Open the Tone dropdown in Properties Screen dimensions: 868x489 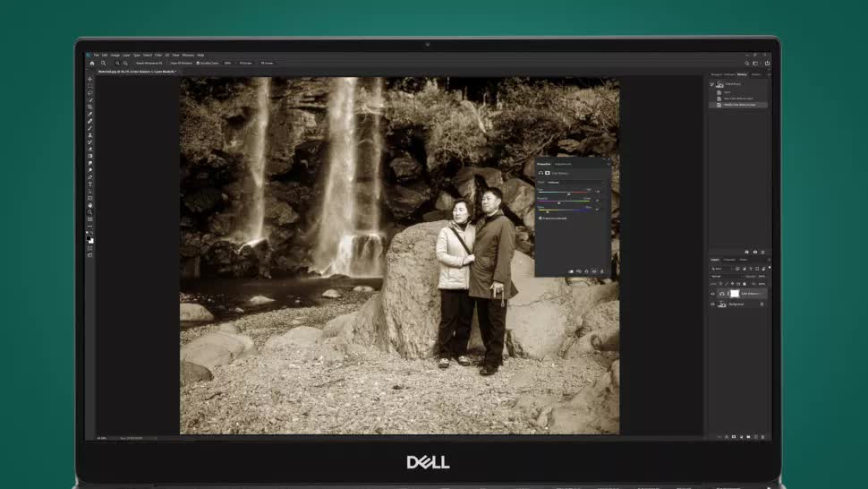(575, 182)
